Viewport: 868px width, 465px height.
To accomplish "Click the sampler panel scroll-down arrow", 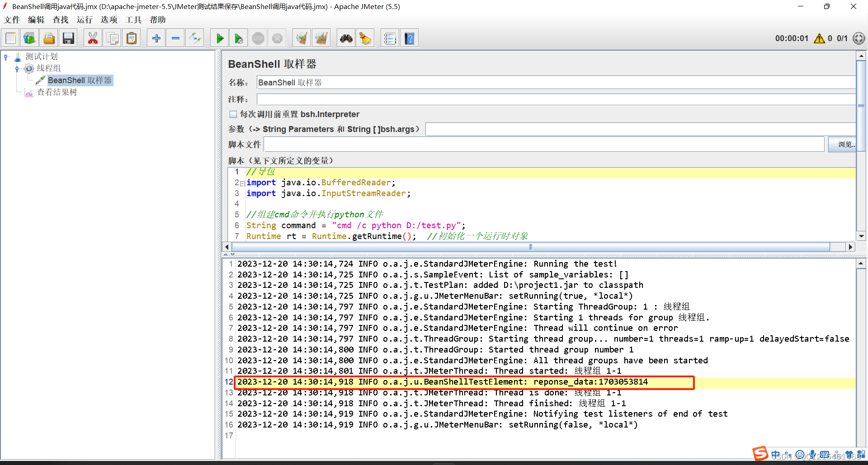I will (x=861, y=236).
